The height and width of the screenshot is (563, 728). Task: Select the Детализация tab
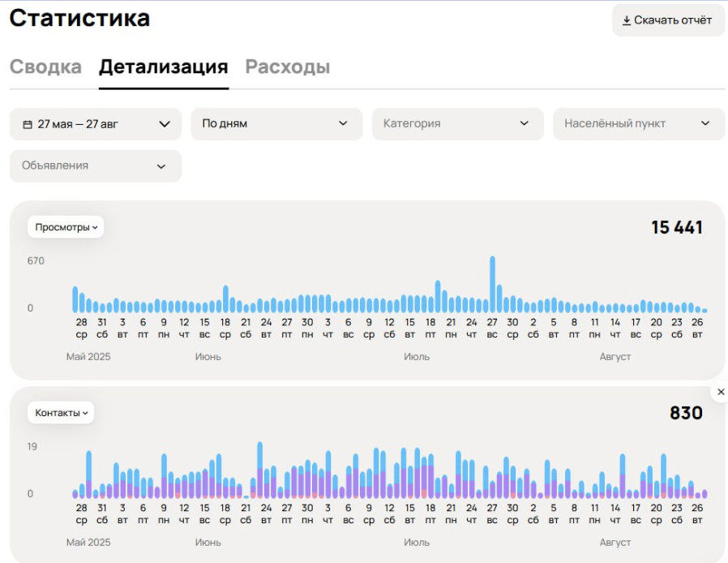(x=164, y=67)
